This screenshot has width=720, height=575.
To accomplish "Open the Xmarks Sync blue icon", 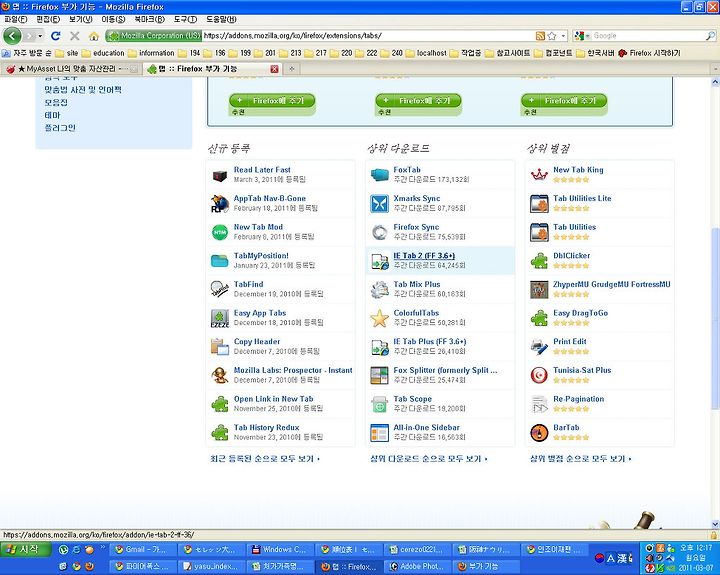I will (x=380, y=203).
